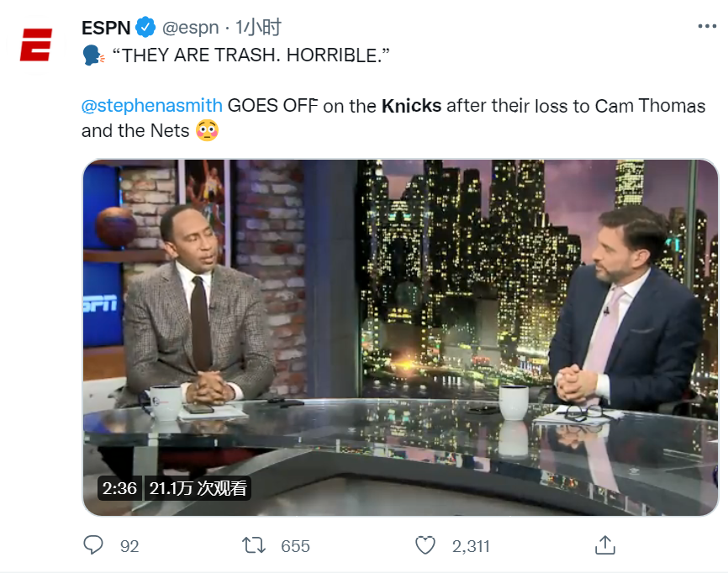Image resolution: width=728 pixels, height=573 pixels.
Task: Click the 92 replies count
Action: (129, 546)
